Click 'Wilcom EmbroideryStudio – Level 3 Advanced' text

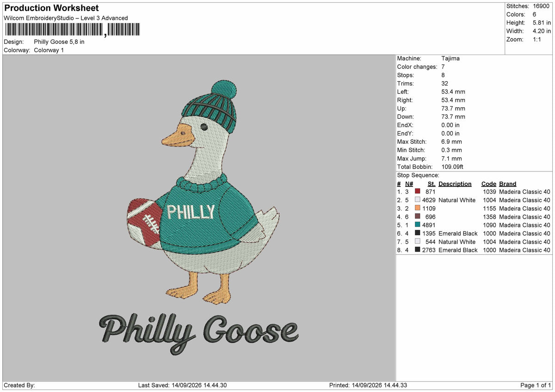click(66, 18)
